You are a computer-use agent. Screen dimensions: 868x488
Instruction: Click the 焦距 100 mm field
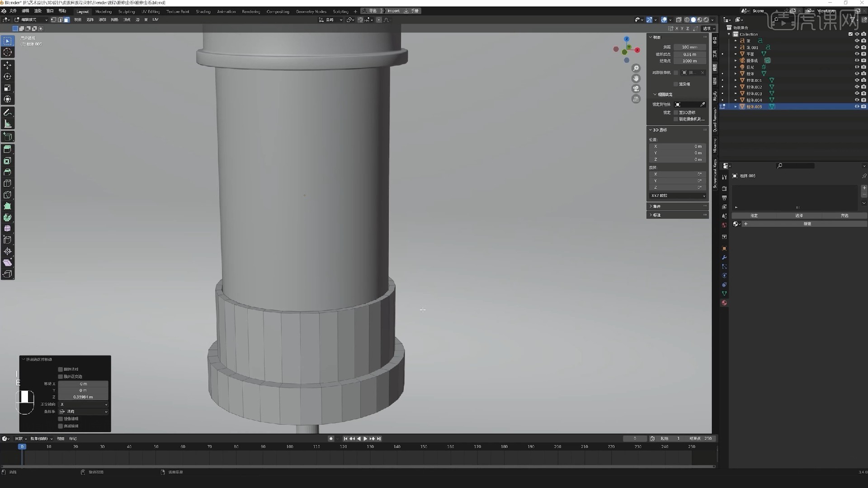[x=689, y=47]
